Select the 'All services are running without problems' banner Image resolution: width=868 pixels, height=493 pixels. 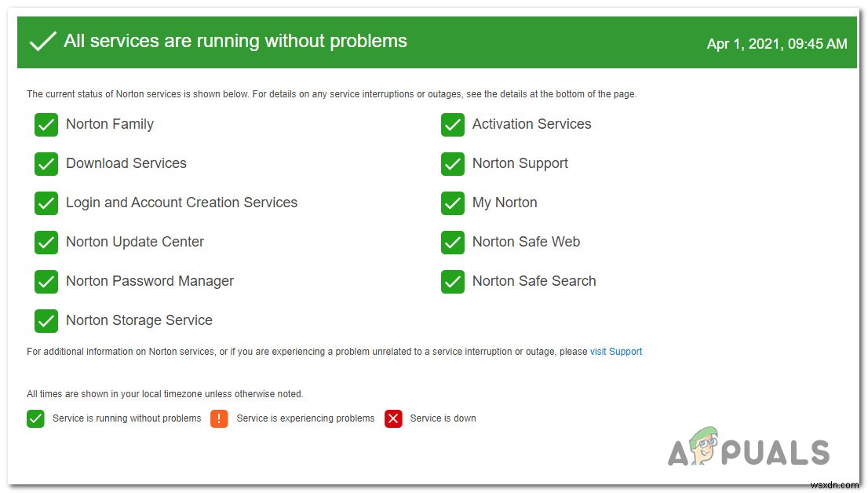235,41
